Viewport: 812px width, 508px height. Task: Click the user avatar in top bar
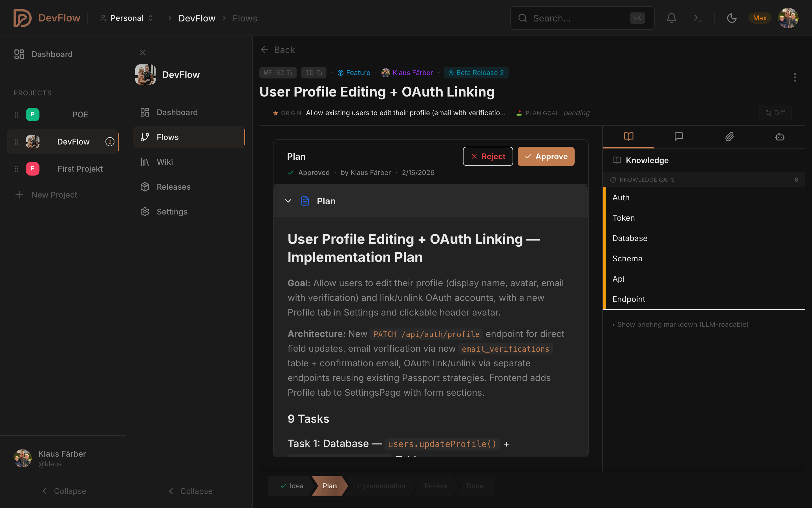(788, 18)
